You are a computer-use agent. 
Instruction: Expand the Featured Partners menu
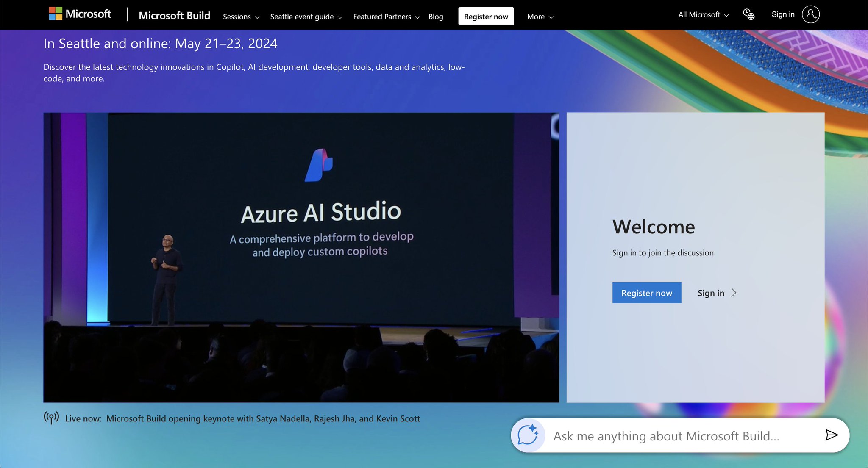pyautogui.click(x=387, y=17)
